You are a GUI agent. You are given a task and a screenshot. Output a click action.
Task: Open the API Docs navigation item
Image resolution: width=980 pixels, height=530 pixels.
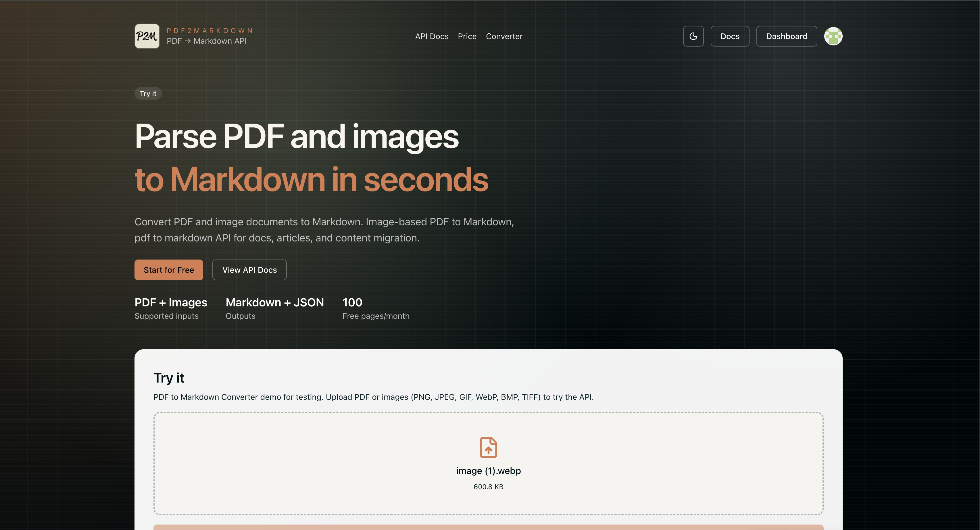pos(432,36)
